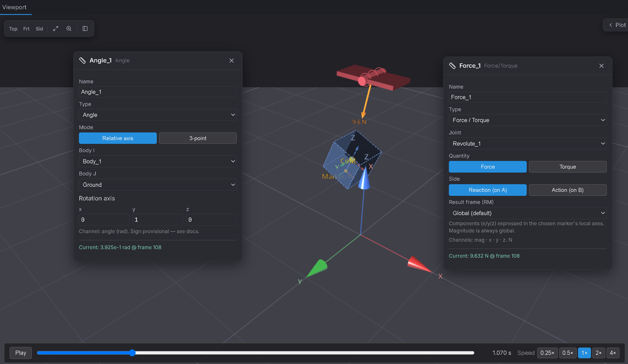Close the Angle_1 measurement panel
Viewport: 628px width, 364px height.
[x=232, y=61]
